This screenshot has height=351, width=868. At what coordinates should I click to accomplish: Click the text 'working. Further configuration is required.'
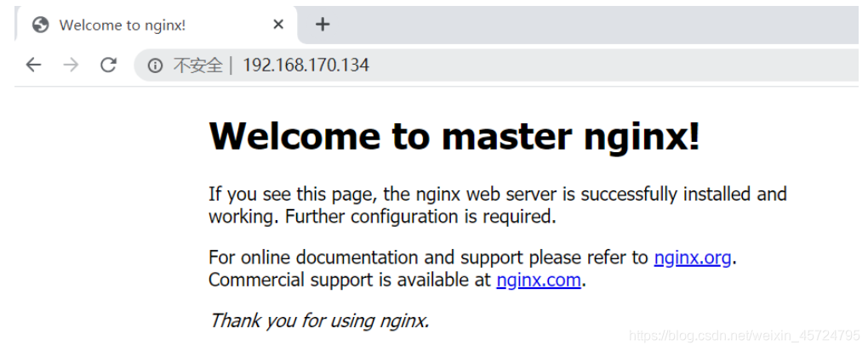tap(382, 217)
